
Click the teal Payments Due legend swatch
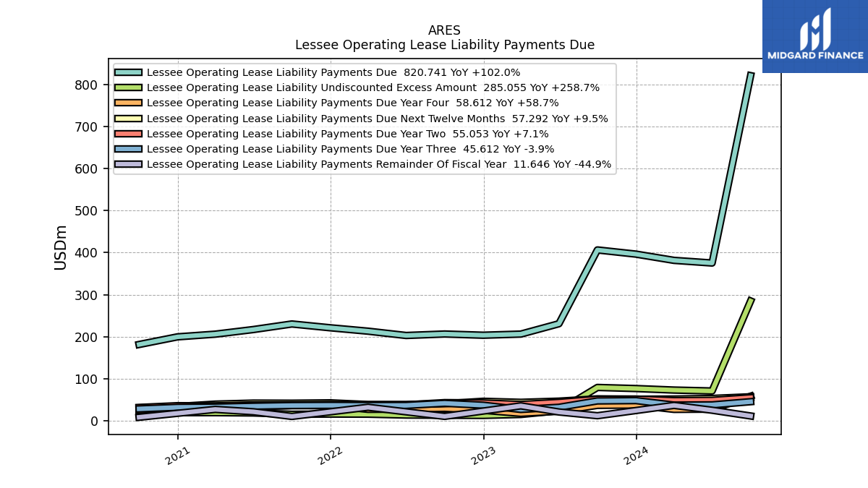pos(129,72)
